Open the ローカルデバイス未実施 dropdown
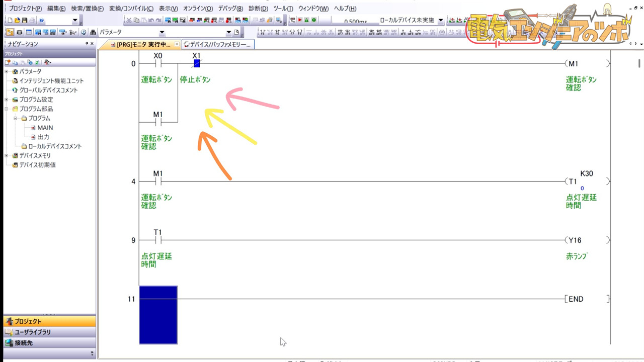 441,21
